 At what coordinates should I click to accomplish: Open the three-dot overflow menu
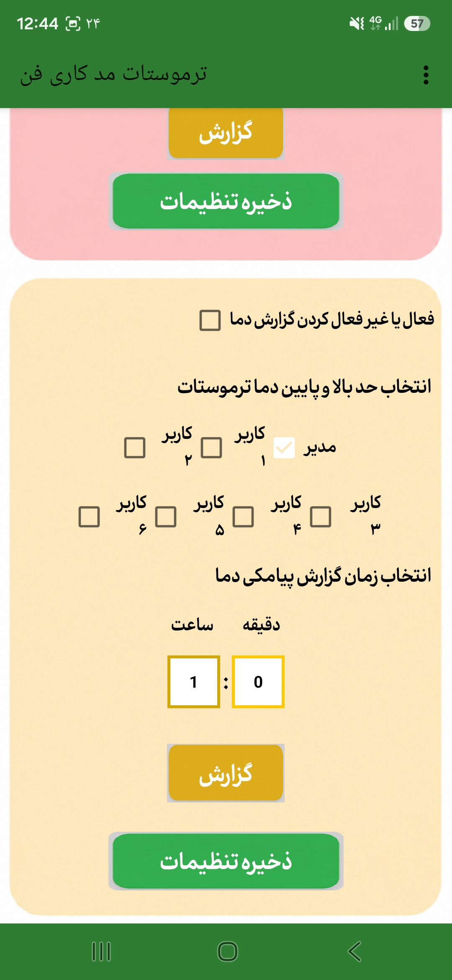point(426,75)
